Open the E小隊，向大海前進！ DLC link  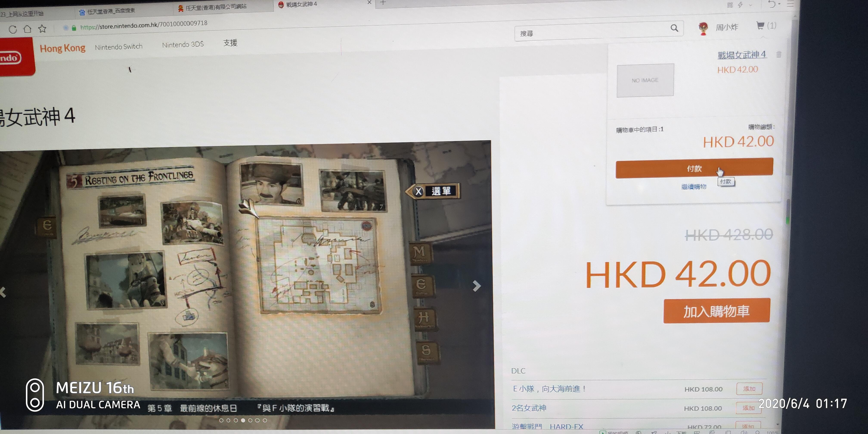(549, 389)
